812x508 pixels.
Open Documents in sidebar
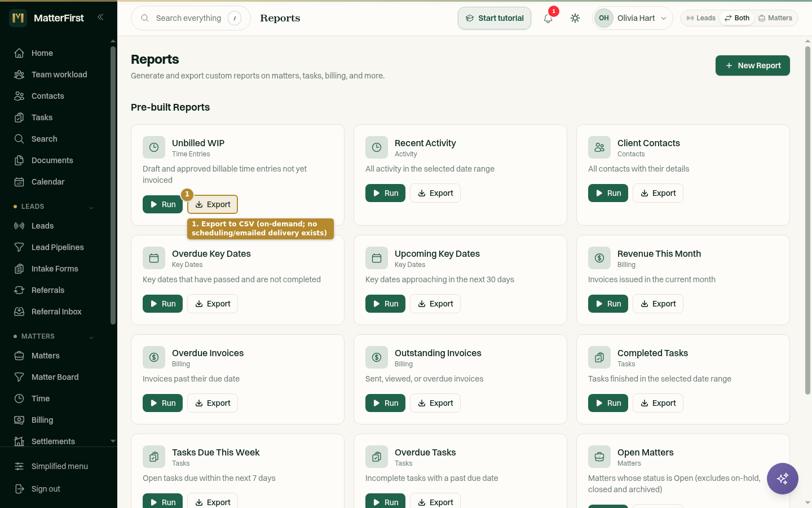(54, 160)
